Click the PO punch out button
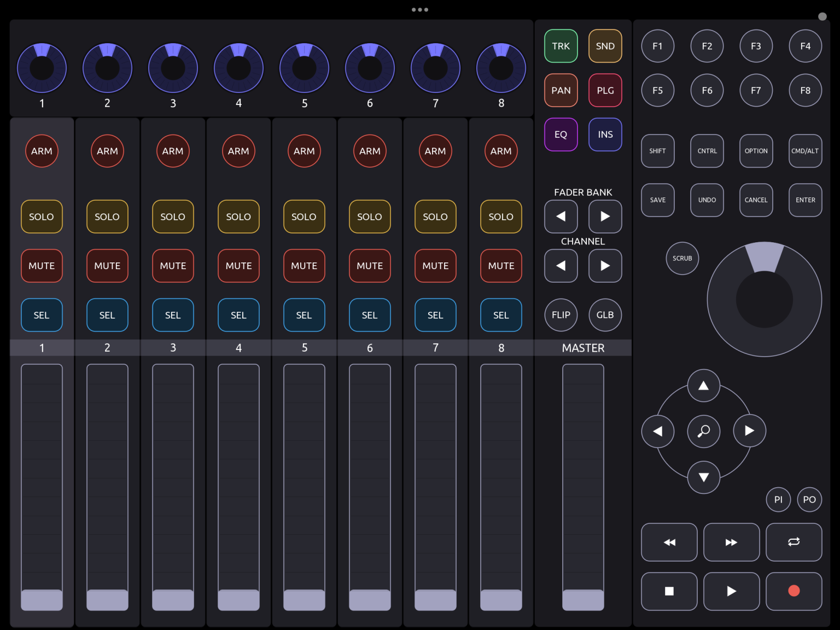 click(x=809, y=499)
